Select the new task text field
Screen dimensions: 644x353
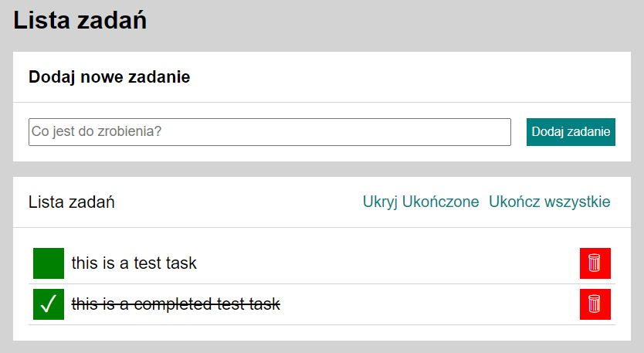(269, 132)
